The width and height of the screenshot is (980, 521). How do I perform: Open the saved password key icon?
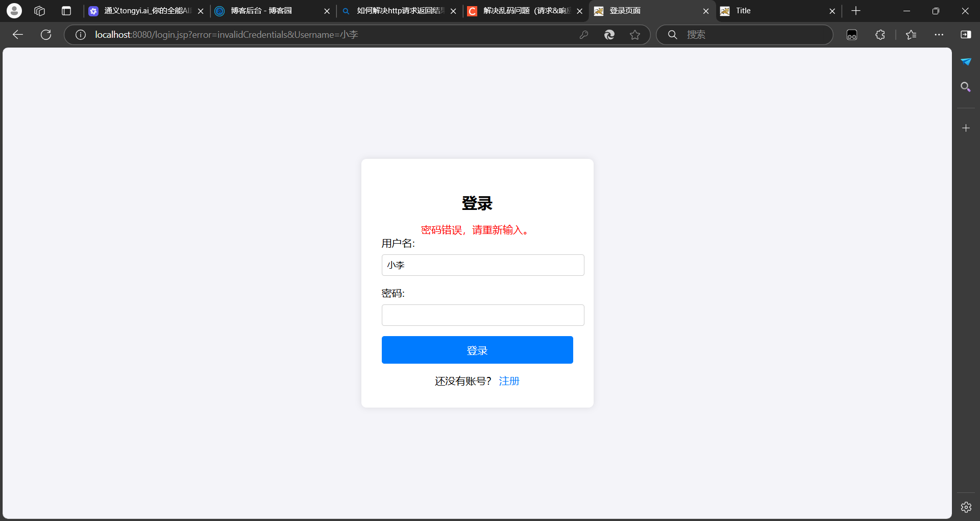[584, 35]
